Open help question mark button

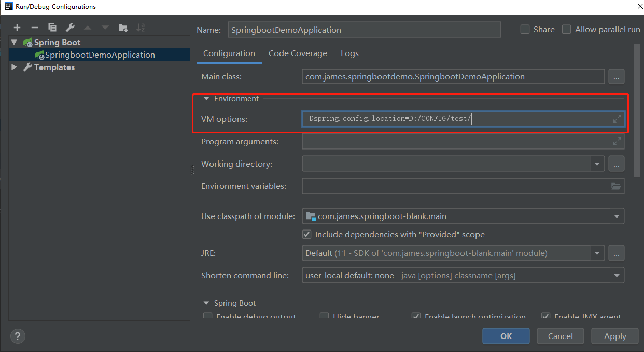(x=18, y=336)
